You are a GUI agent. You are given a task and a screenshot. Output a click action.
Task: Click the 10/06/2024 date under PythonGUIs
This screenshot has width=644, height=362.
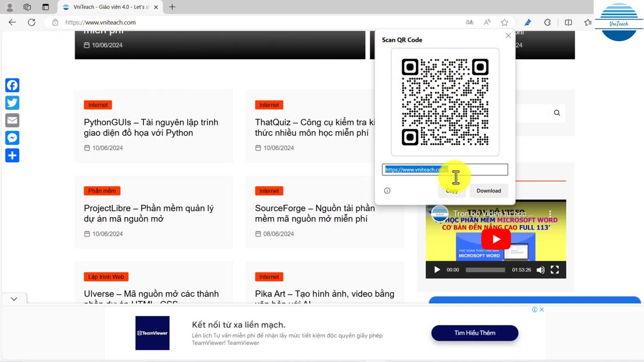click(107, 148)
